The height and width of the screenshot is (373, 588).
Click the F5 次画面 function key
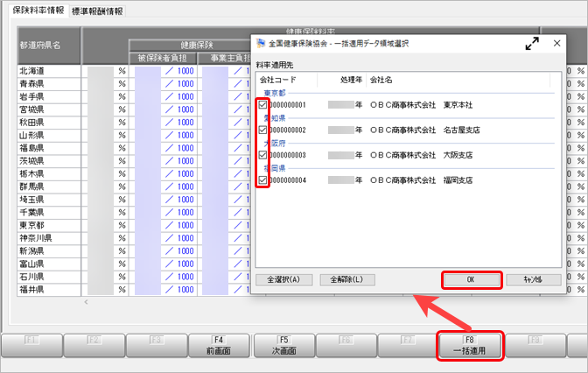coord(283,345)
